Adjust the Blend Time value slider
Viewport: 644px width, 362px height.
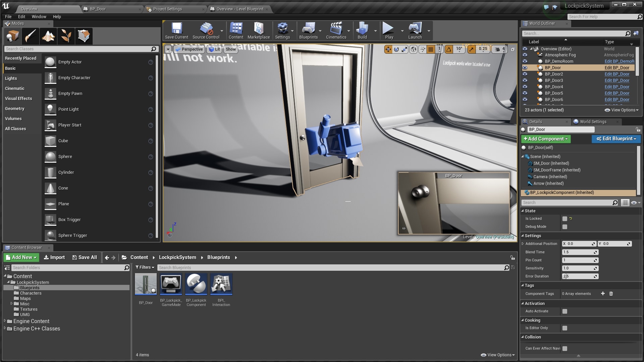pos(580,252)
